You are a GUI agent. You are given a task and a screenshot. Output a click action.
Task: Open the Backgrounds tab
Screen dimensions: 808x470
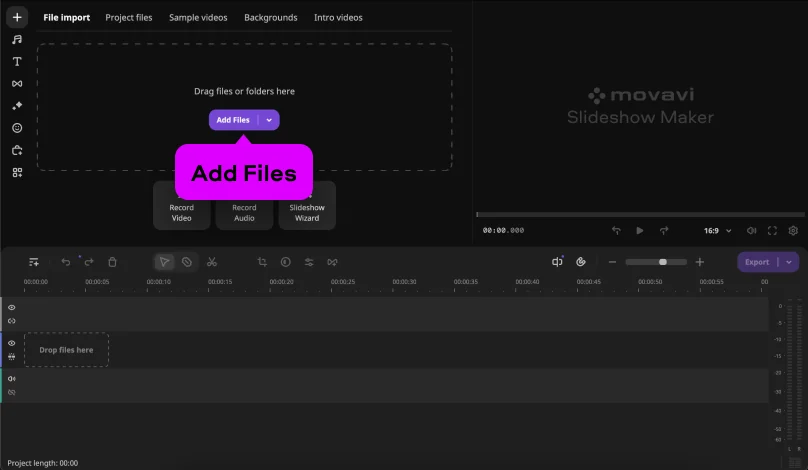270,18
